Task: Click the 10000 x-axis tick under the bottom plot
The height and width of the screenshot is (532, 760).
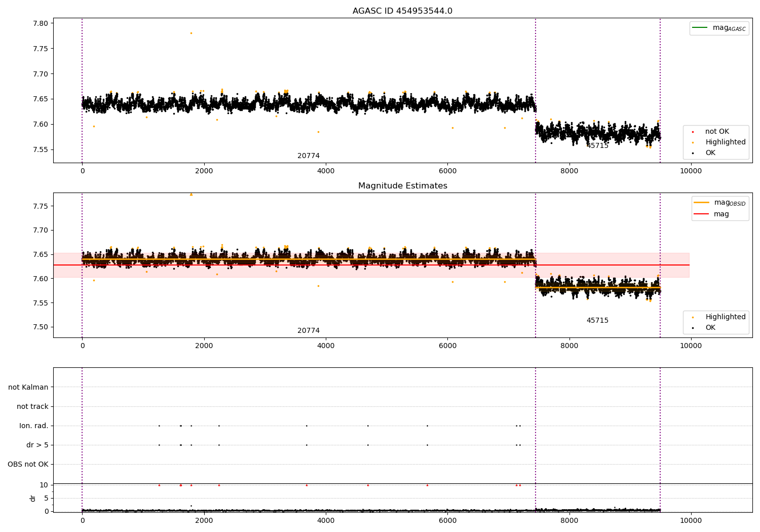Action: (x=691, y=521)
